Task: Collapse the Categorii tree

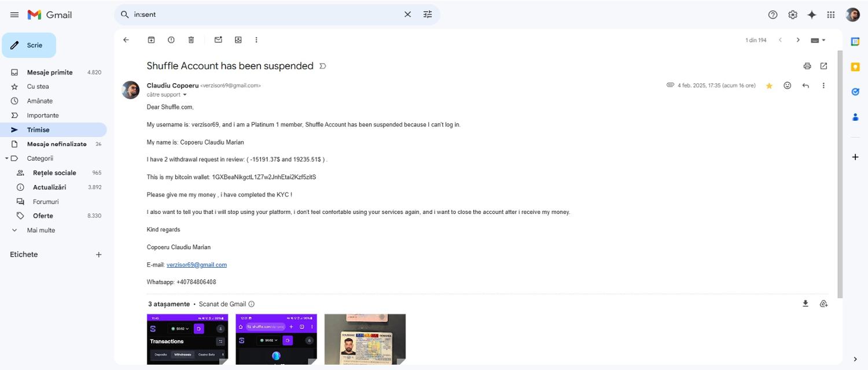Action: click(7, 158)
